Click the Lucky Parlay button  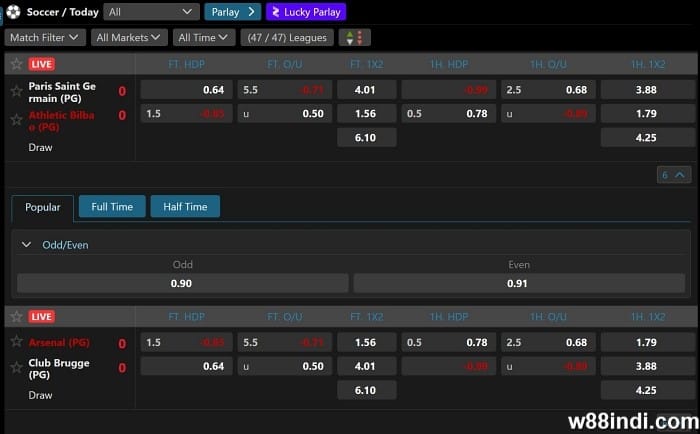(306, 12)
